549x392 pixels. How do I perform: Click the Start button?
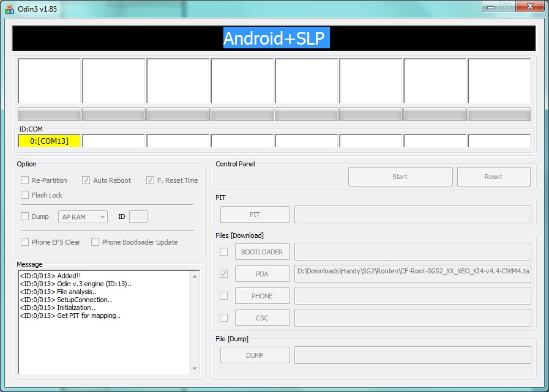400,177
